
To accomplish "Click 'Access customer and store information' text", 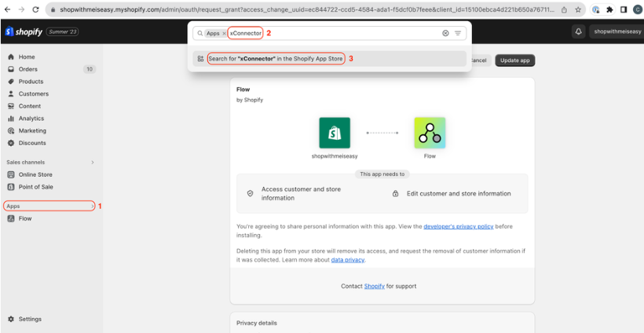I will [301, 193].
